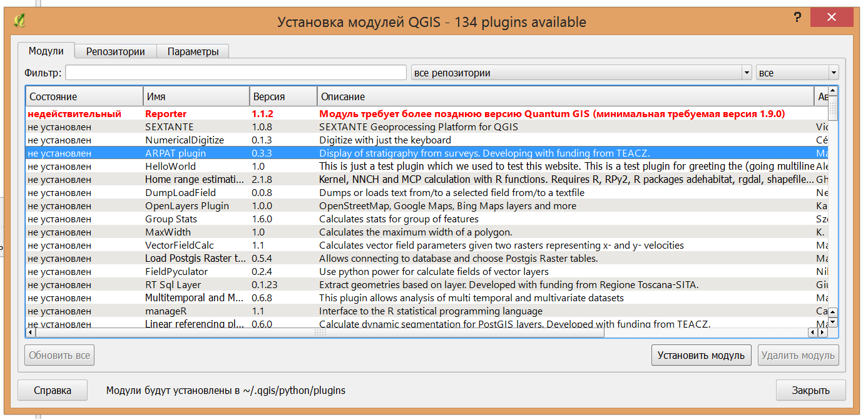Click the Фильтр text input field
The image size is (868, 419).
tap(236, 73)
